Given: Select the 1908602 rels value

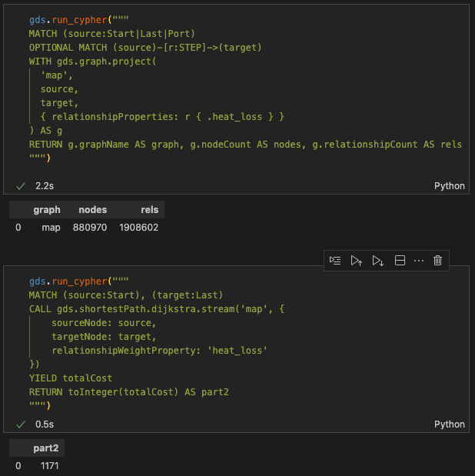Looking at the screenshot, I should point(138,228).
